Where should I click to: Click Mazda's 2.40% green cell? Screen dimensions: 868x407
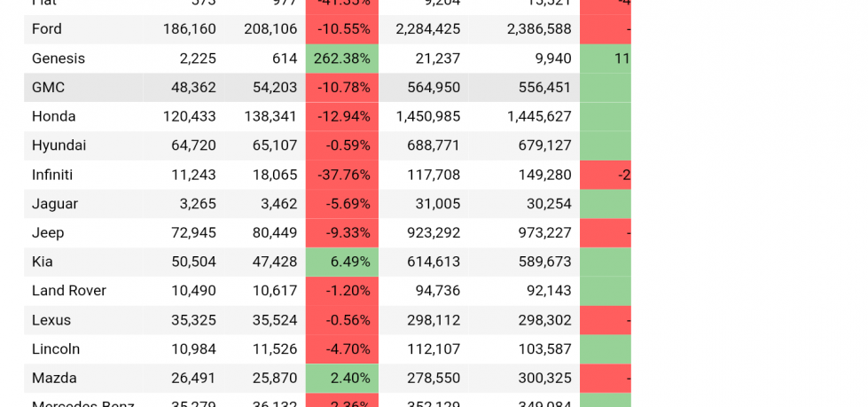(342, 379)
